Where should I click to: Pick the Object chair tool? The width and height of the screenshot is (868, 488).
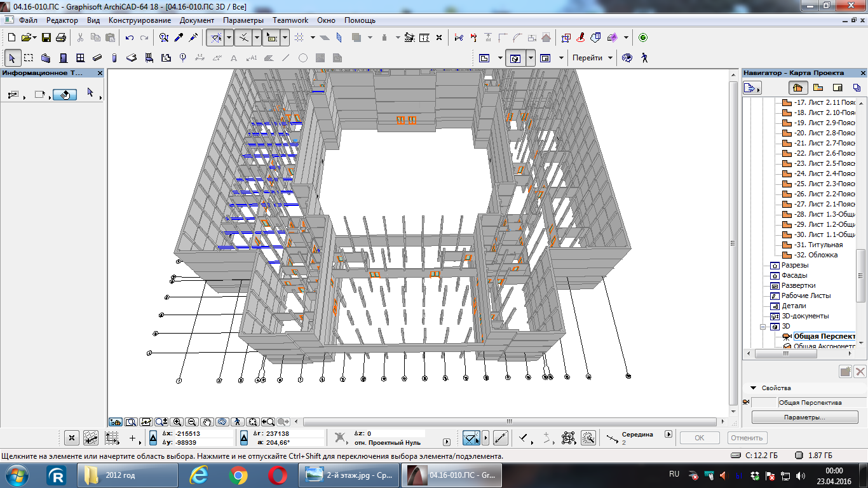pos(149,58)
